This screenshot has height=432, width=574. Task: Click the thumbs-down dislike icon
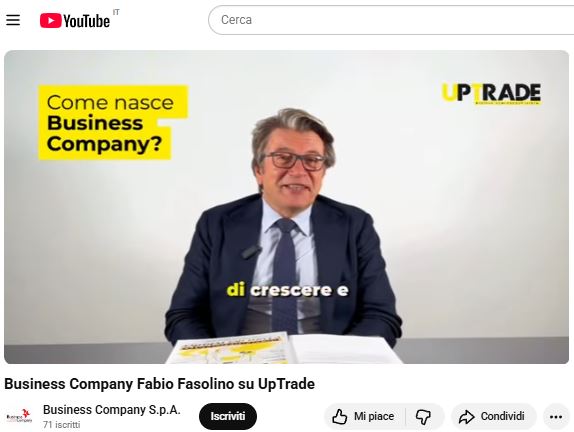(424, 417)
